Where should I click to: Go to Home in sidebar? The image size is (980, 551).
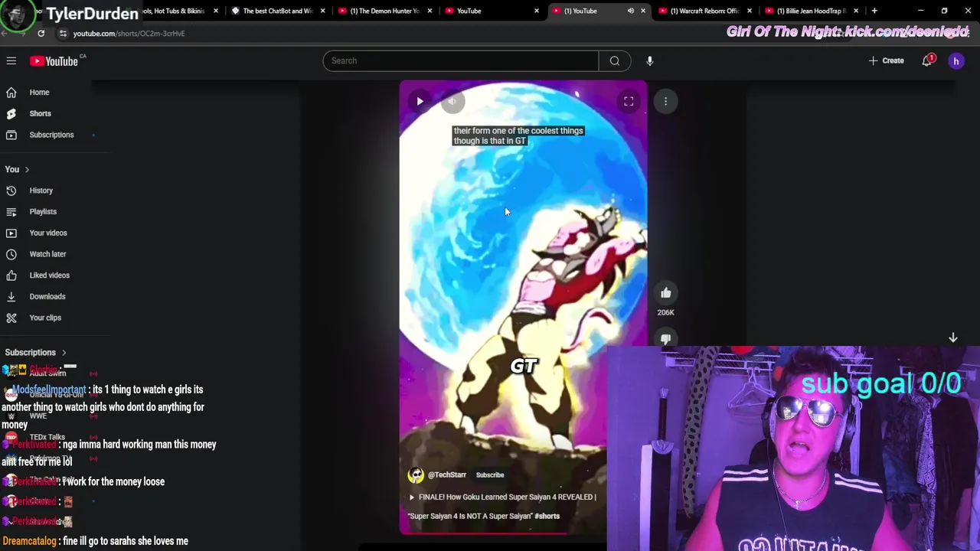point(39,93)
